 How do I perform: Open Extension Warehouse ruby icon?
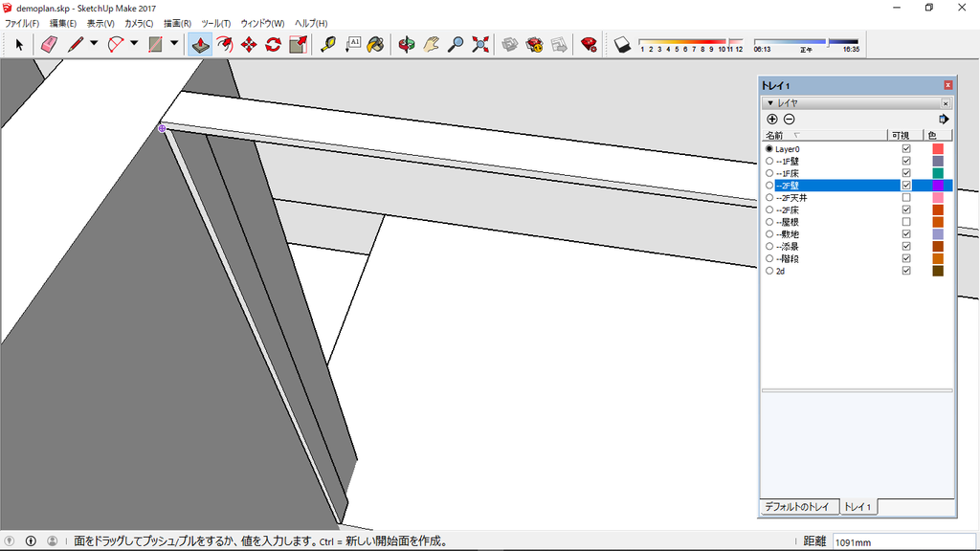589,44
